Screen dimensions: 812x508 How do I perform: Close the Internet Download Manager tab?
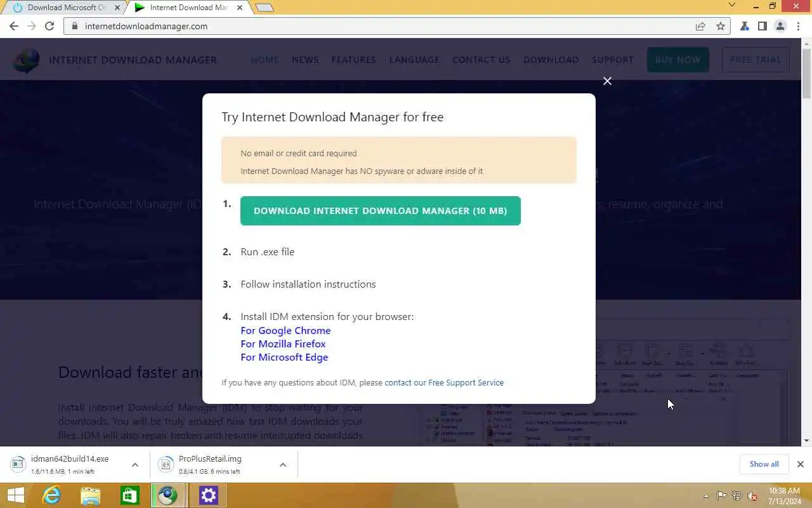[x=239, y=8]
